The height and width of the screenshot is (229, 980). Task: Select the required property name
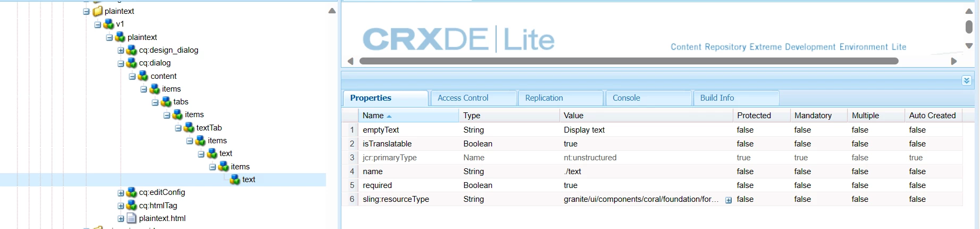click(377, 185)
